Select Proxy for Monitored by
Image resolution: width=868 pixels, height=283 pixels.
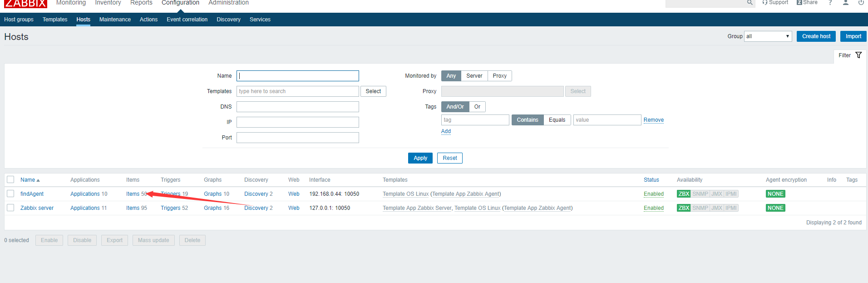coord(500,76)
